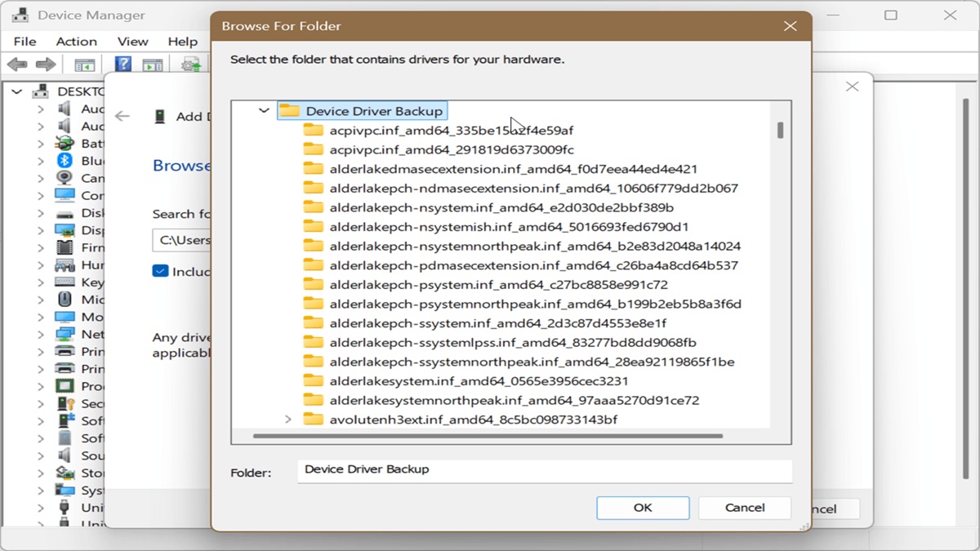Click the folder list vertical scrollbar thumb
This screenshot has height=551, width=980.
pos(781,130)
